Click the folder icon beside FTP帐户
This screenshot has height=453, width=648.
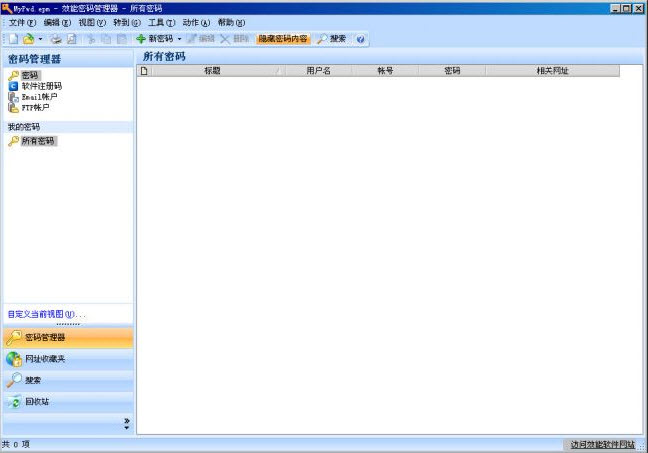click(x=13, y=107)
